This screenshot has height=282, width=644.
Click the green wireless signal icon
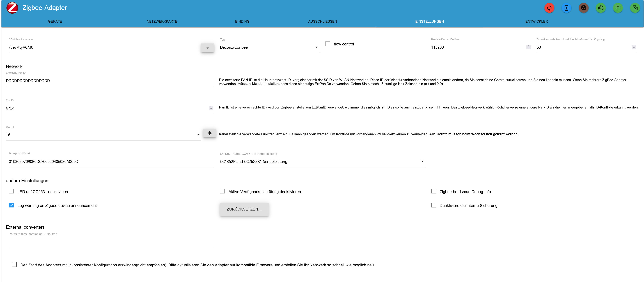click(635, 8)
